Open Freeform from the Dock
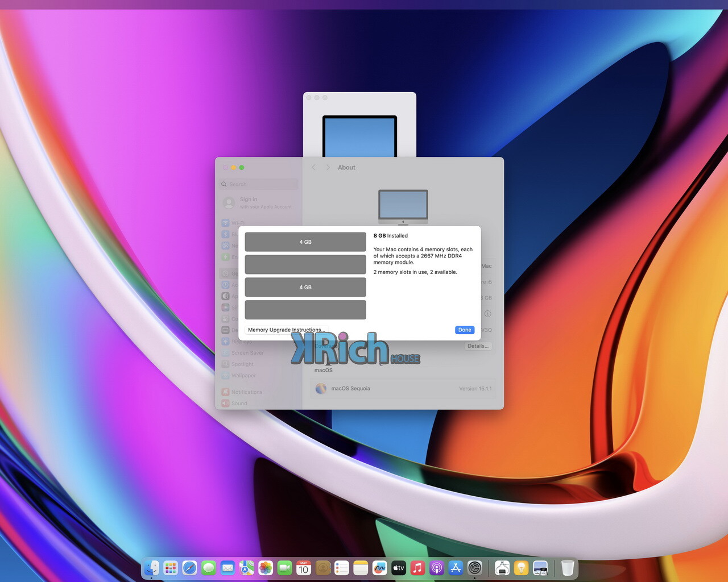This screenshot has height=582, width=728. (379, 568)
